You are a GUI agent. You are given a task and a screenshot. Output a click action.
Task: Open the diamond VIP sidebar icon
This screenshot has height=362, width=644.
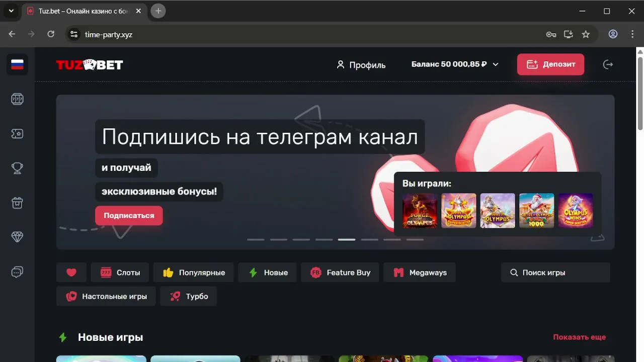pos(17,237)
